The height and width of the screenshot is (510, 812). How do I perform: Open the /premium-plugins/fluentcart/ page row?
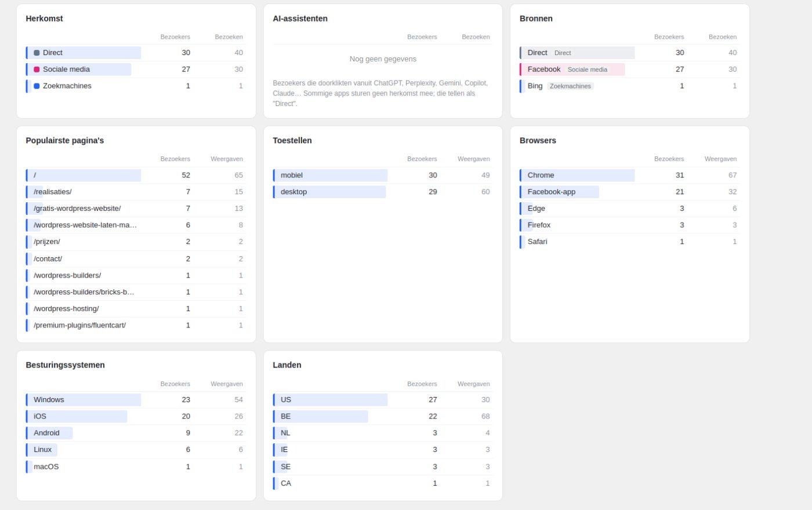(x=136, y=326)
